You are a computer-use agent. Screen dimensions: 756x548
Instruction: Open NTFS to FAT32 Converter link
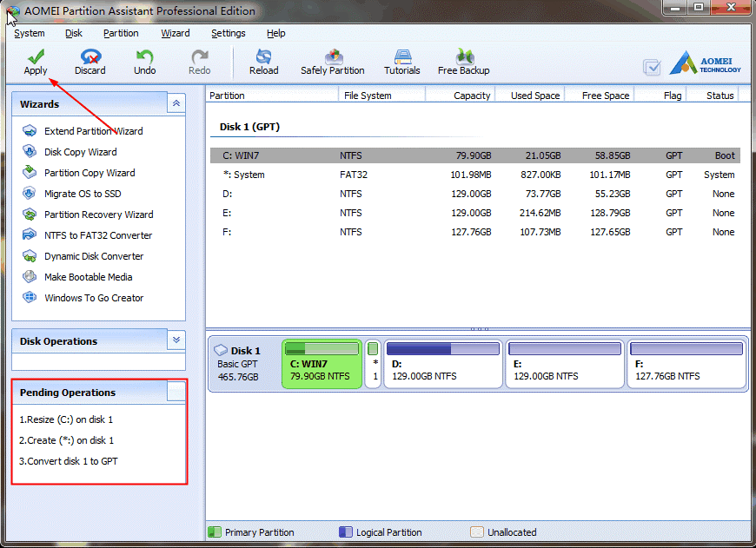[x=98, y=235]
